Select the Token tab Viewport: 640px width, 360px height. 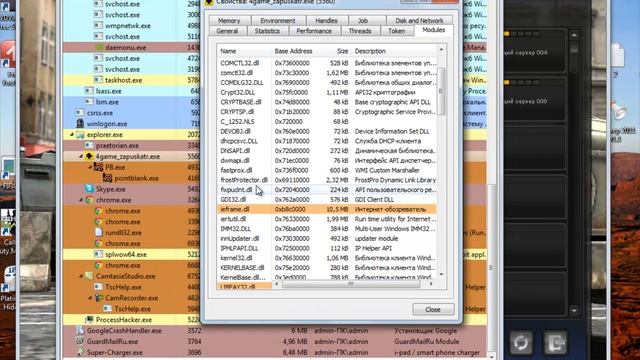[x=396, y=31]
